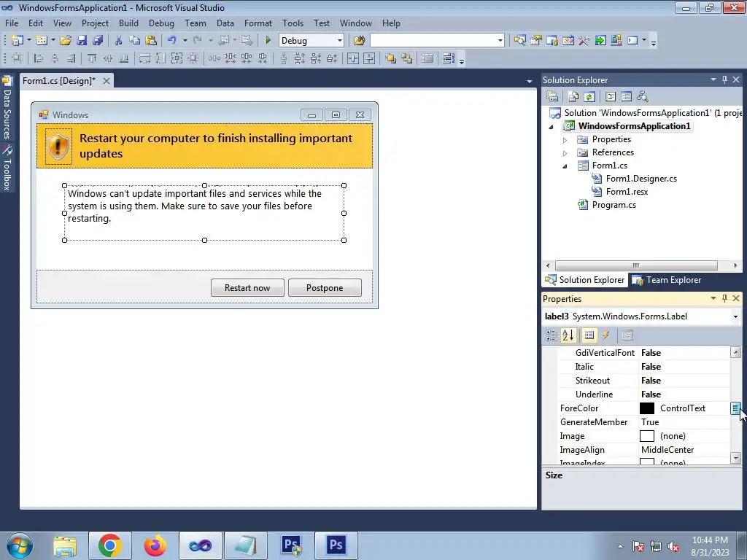Open the Command Window toolbar icon
This screenshot has width=747, height=560.
pos(632,41)
